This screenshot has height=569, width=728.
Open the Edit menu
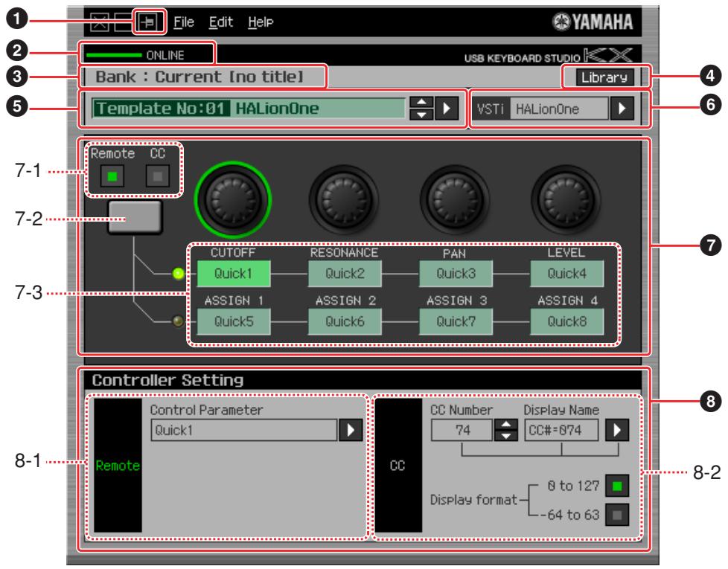click(x=220, y=22)
